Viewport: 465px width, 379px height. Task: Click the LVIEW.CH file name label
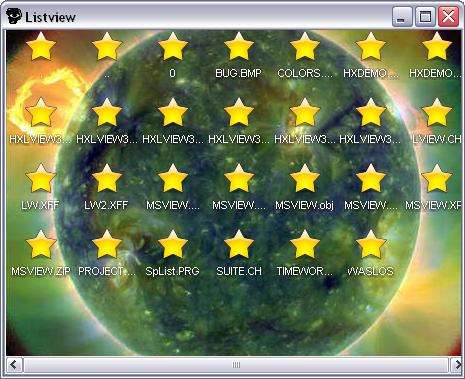pyautogui.click(x=437, y=139)
